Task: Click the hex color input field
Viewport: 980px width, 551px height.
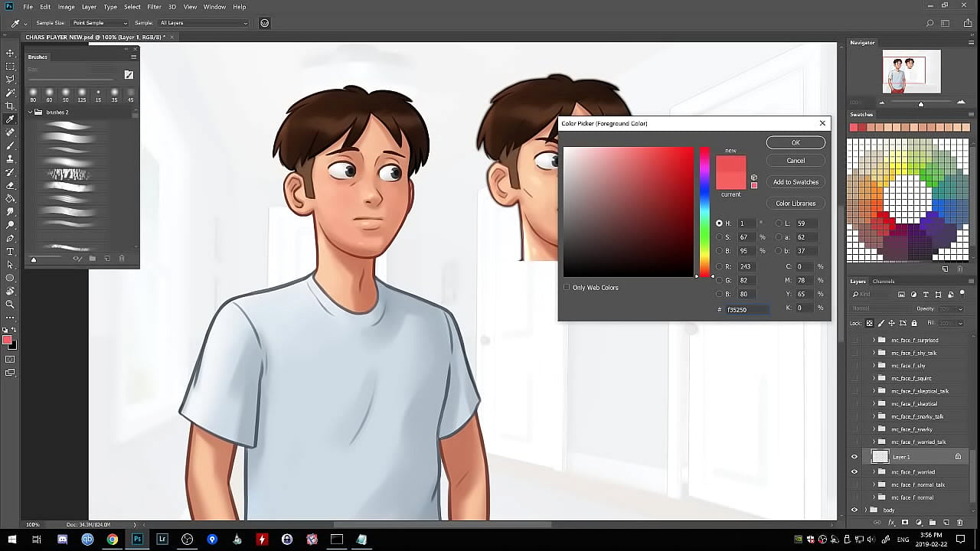Action: tap(746, 310)
